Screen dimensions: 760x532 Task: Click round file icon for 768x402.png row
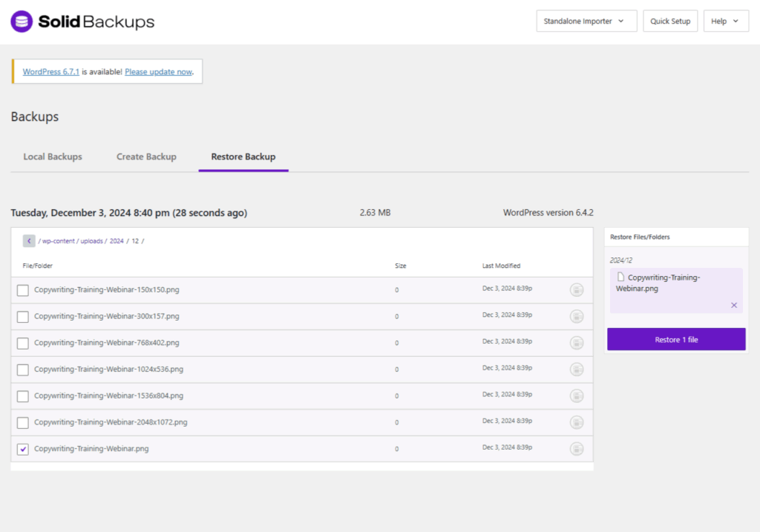click(577, 343)
